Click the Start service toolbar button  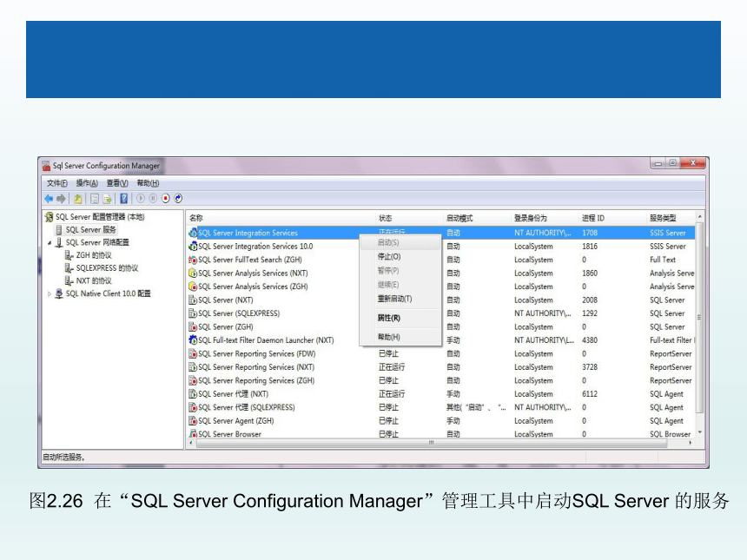[141, 198]
